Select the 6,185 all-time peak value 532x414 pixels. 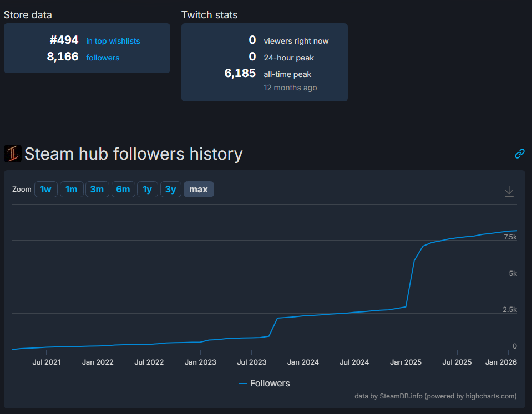click(240, 73)
